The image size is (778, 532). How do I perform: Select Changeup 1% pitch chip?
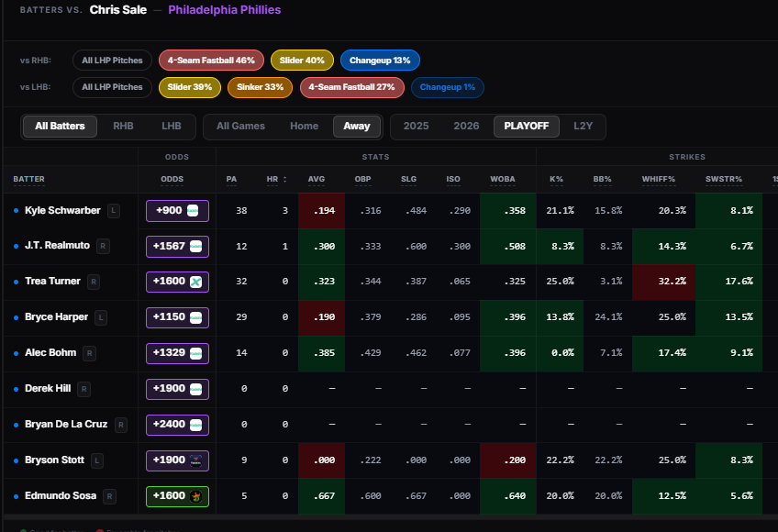point(448,87)
